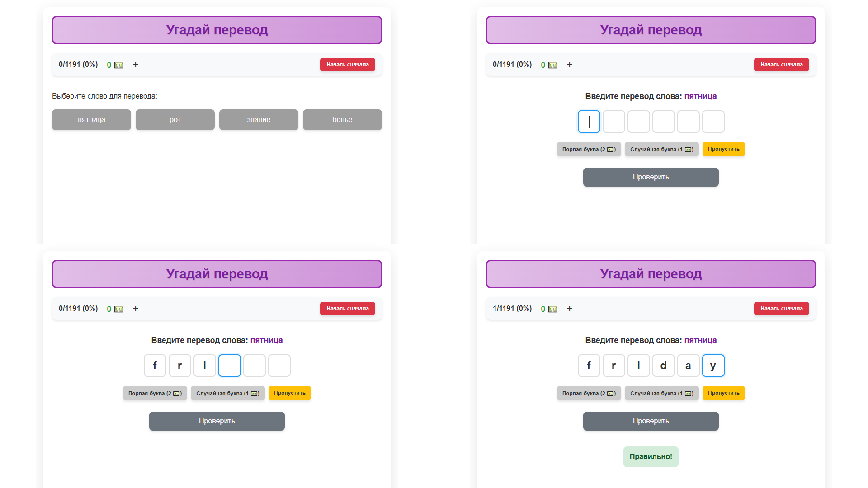Click the plus icon in the word-selection panel
Image resolution: width=868 pixels, height=488 pixels.
pyautogui.click(x=136, y=65)
